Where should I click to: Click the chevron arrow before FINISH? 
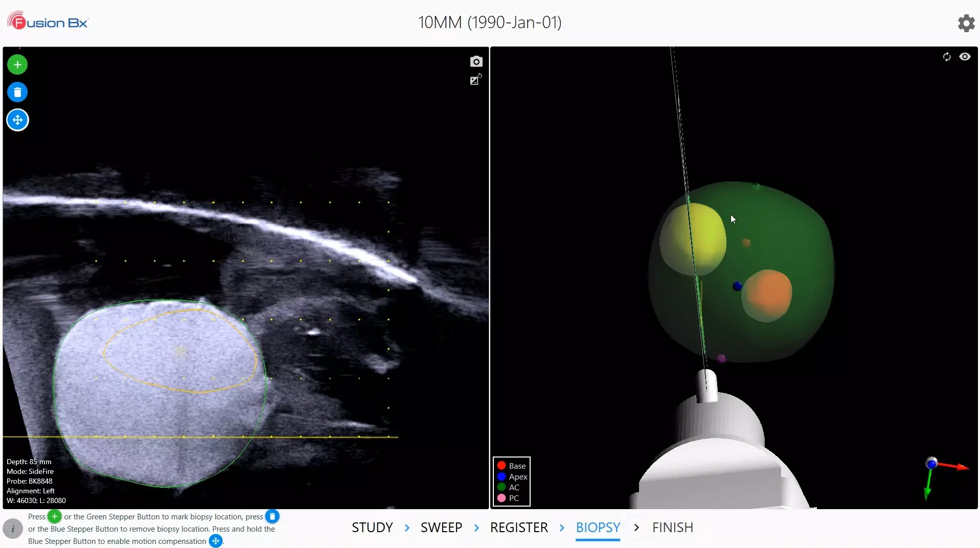point(636,528)
